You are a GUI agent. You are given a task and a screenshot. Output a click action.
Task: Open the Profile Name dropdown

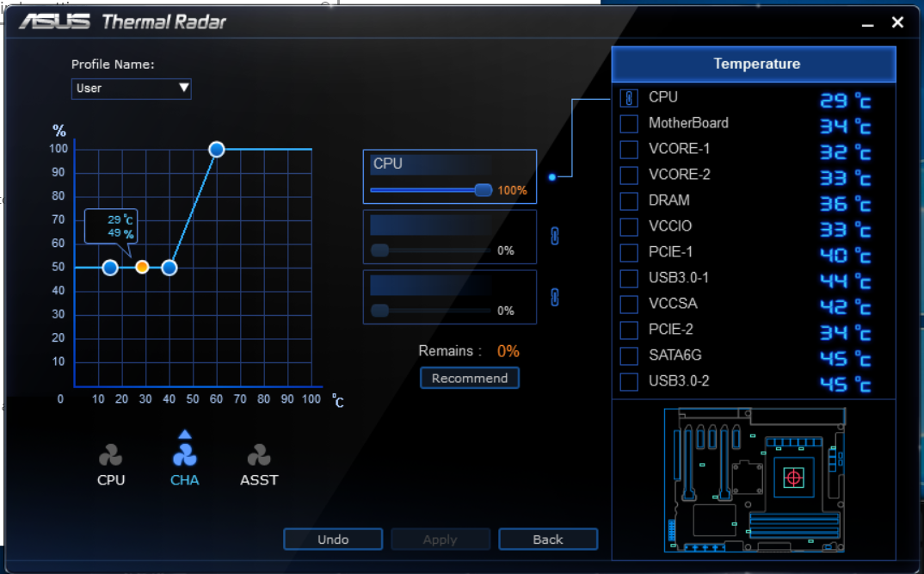(x=132, y=89)
